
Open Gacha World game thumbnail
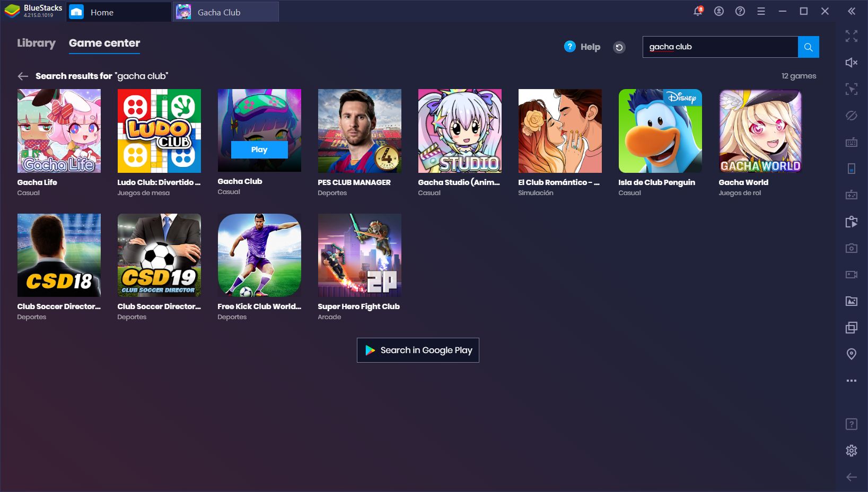point(760,131)
